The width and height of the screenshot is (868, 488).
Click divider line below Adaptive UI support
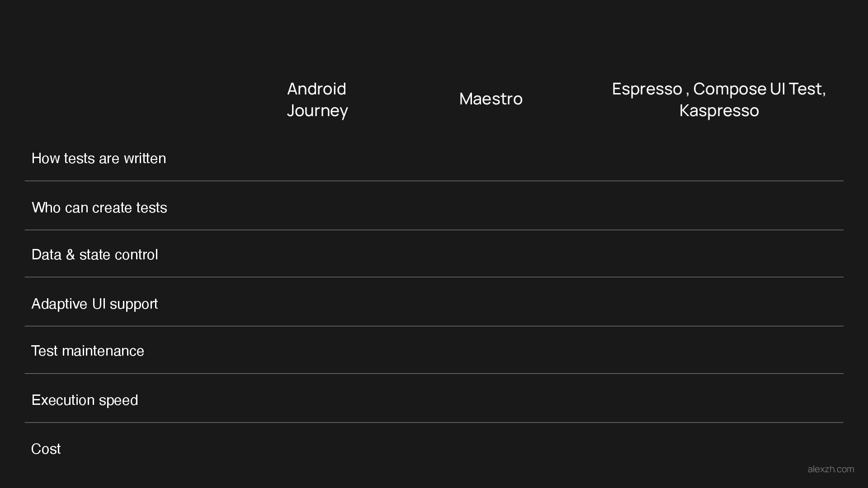coord(434,326)
